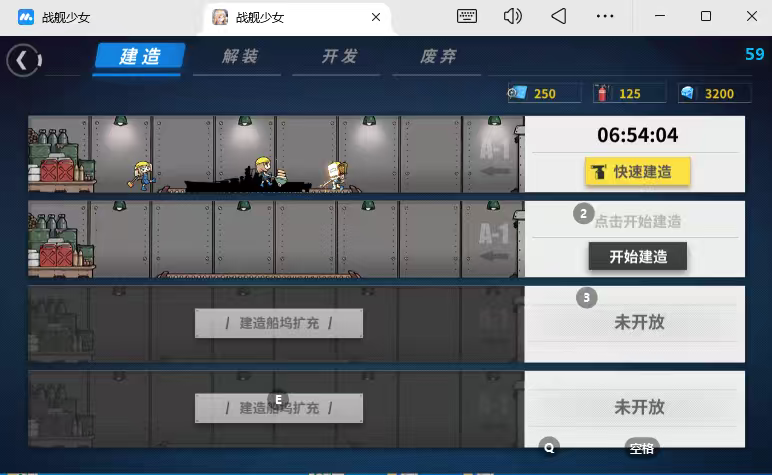Expand the third dock via 建造船坞扩充
This screenshot has height=475, width=772.
pyautogui.click(x=278, y=323)
